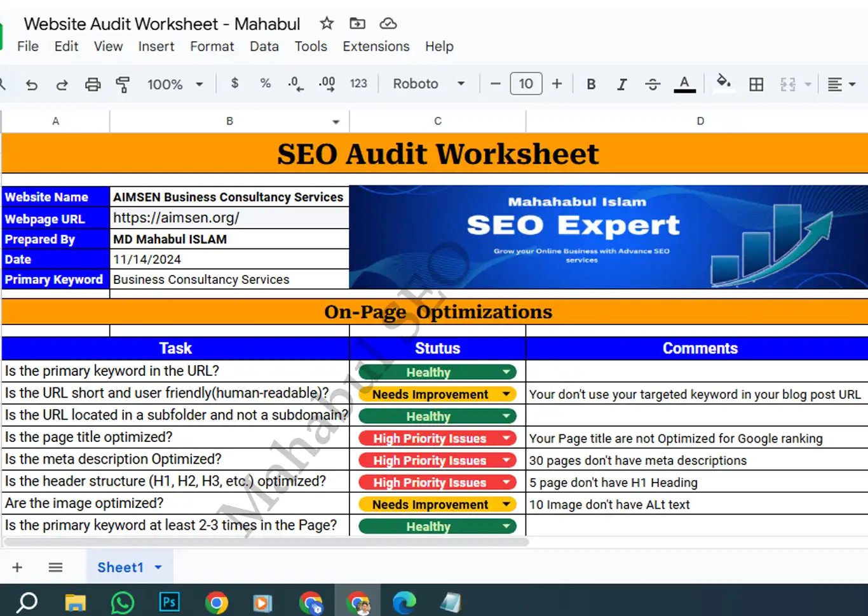Click the Undo arrow icon
Image resolution: width=868 pixels, height=616 pixels.
(32, 84)
